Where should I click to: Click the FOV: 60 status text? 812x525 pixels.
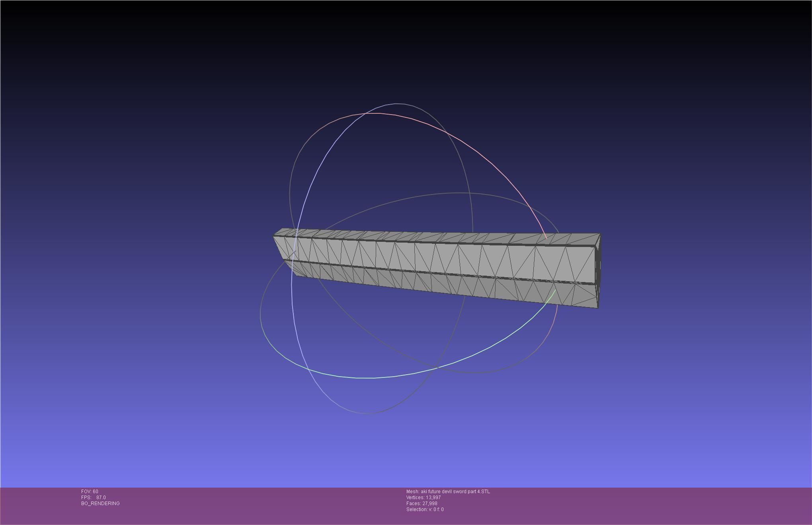(90, 492)
